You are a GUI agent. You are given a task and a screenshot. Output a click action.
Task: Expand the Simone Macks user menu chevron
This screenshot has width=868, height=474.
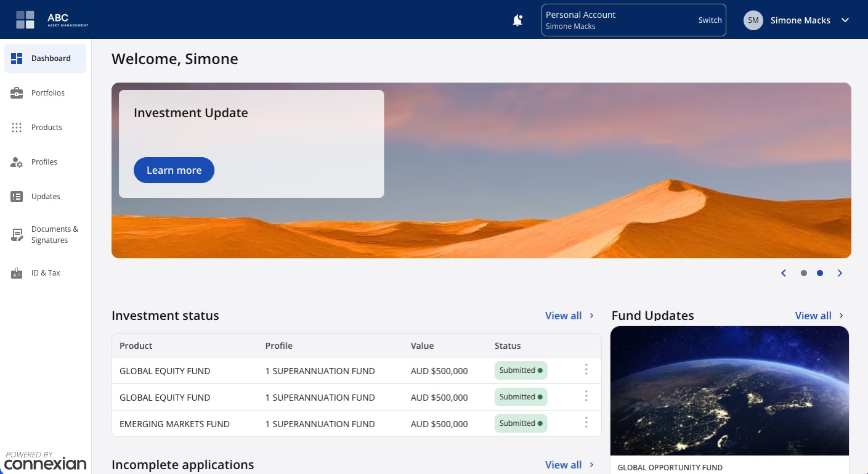845,20
